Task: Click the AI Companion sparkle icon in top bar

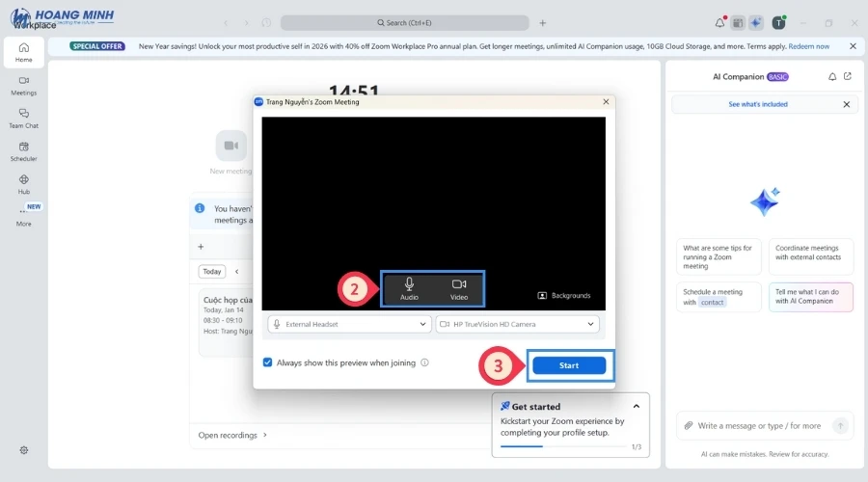Action: (x=756, y=22)
